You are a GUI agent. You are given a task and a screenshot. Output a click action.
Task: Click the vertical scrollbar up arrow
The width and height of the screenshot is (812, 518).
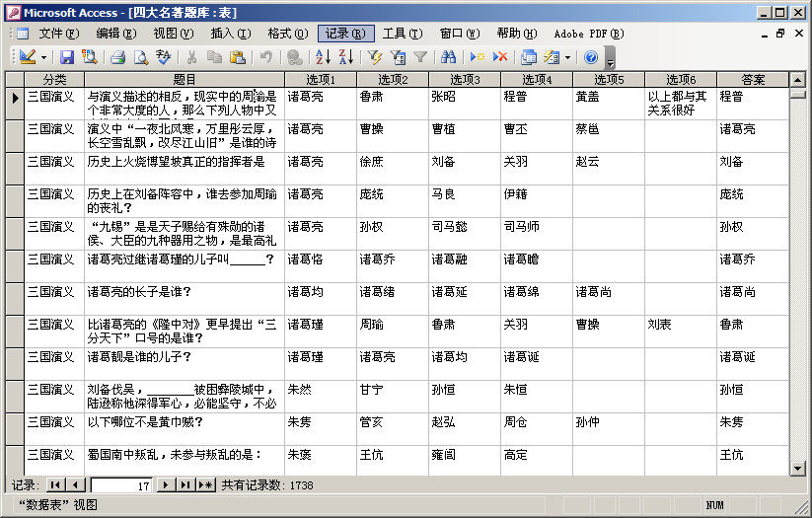[x=797, y=80]
